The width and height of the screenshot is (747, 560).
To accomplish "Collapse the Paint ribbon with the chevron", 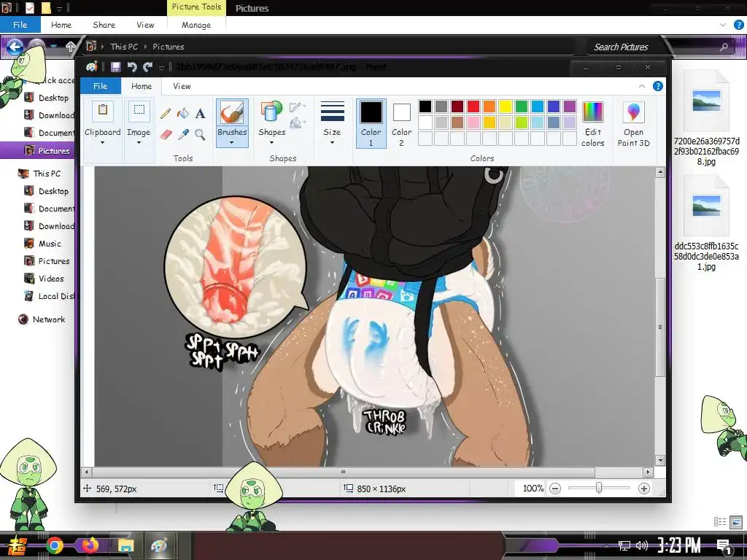I will tap(642, 86).
